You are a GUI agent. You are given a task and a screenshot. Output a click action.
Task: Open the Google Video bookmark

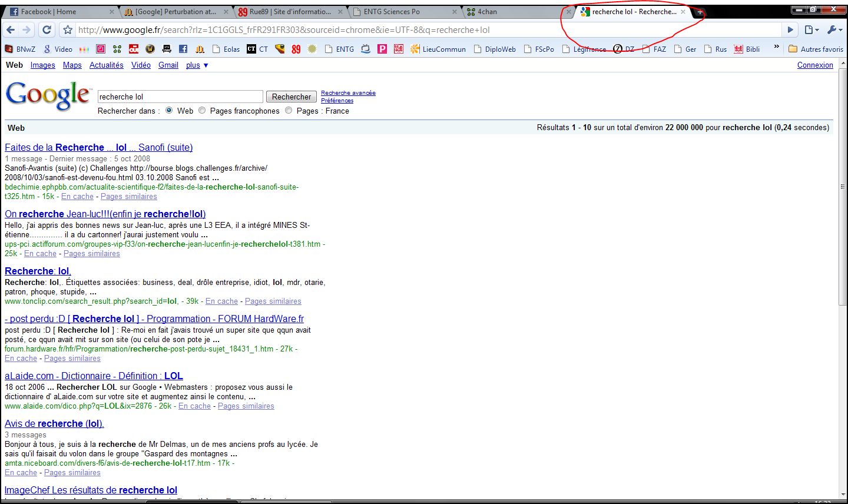58,49
